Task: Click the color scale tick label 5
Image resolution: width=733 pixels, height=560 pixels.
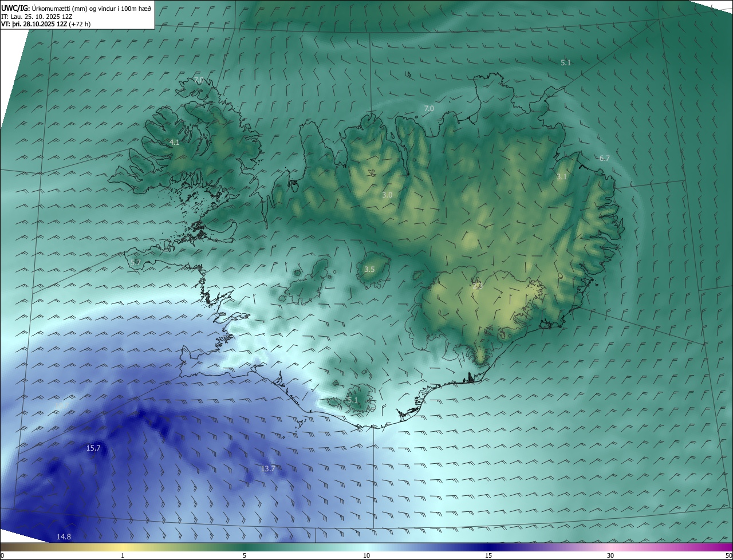Action: 245,556
